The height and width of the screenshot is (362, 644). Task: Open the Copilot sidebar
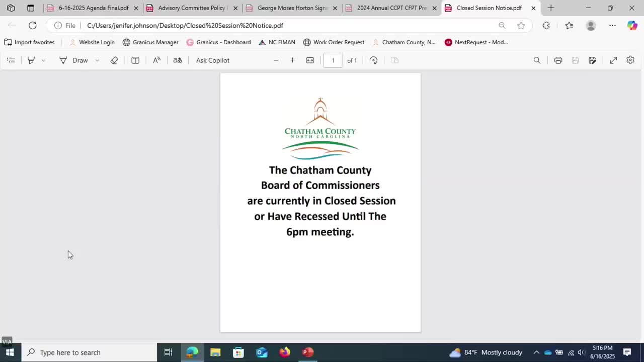point(632,25)
